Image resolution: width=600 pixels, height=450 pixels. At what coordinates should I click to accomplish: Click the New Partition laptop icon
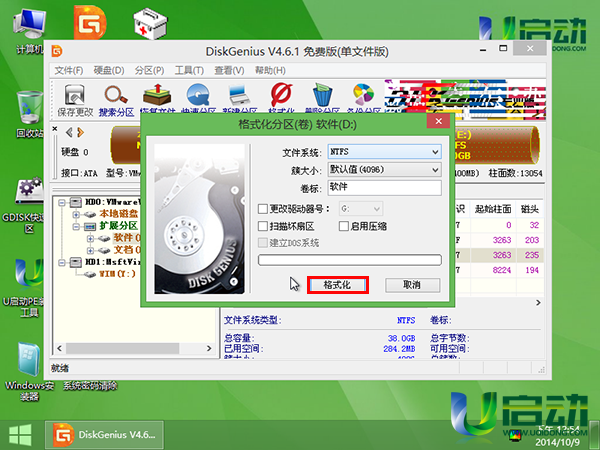(x=240, y=99)
